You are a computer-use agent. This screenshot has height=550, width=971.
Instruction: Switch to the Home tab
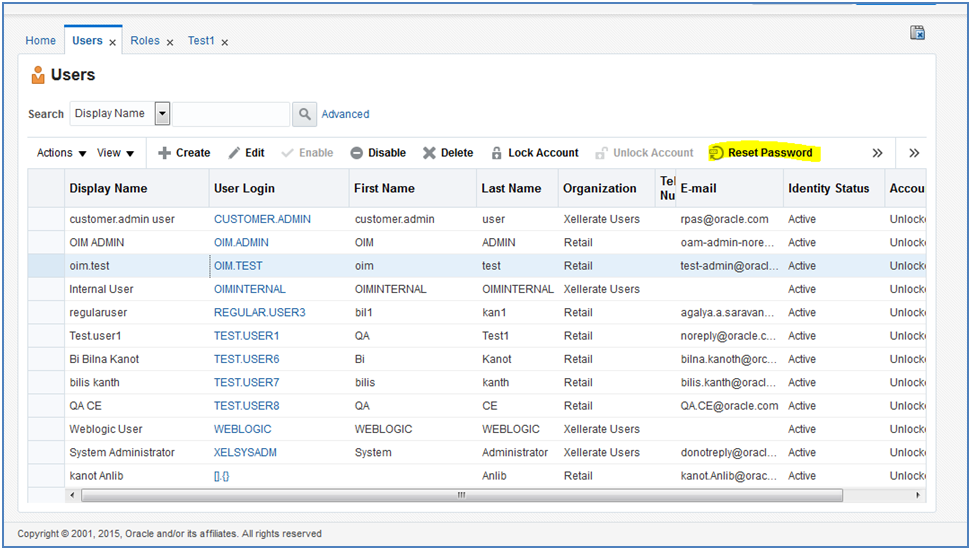pos(40,40)
